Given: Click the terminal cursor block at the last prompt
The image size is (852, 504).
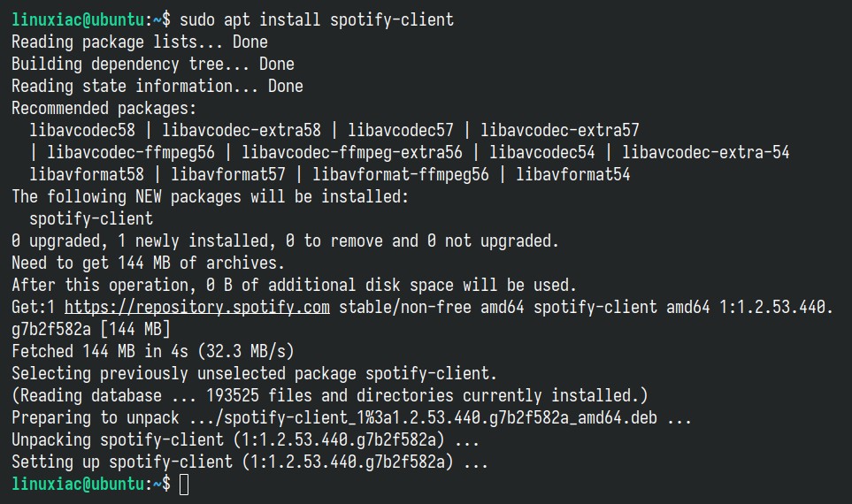Looking at the screenshot, I should pos(184,485).
